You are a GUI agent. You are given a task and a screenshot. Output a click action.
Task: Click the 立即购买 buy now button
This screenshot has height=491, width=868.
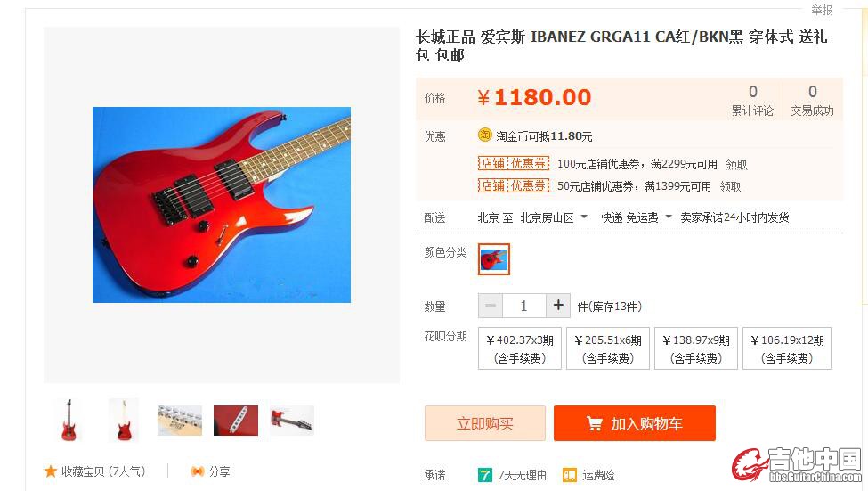click(x=485, y=423)
